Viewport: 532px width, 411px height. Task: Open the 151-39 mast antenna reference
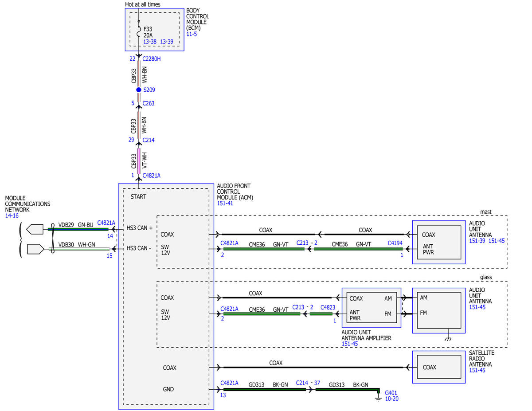478,240
